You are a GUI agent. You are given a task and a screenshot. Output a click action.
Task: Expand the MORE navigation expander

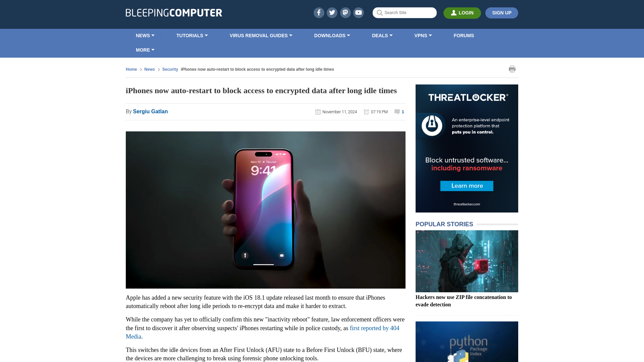tap(145, 50)
